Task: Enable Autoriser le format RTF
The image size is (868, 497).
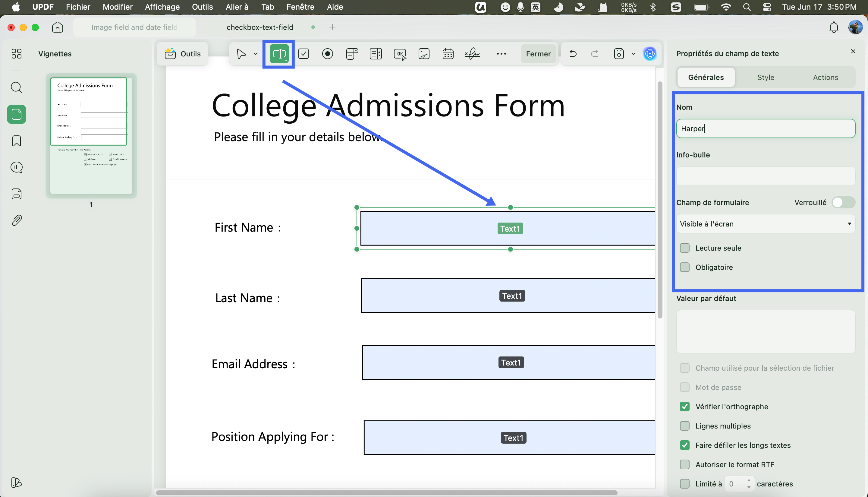Action: click(x=684, y=464)
